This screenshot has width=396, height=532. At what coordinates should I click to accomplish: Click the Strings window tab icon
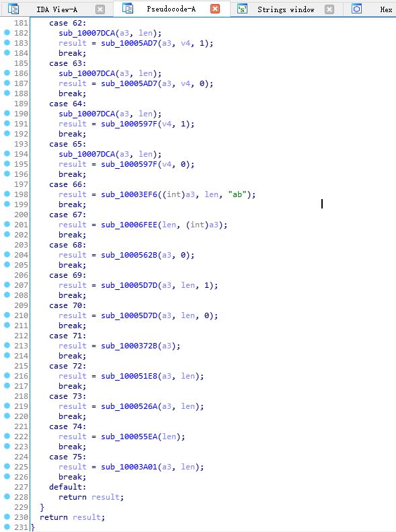click(x=242, y=9)
